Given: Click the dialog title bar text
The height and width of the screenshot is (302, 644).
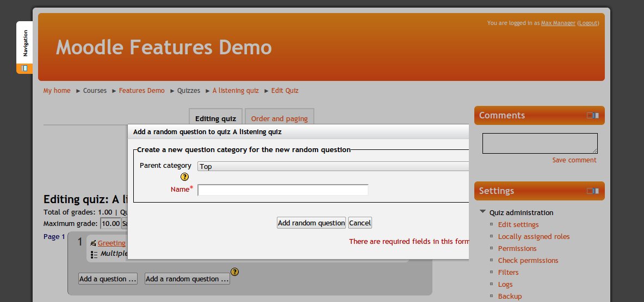Looking at the screenshot, I should tap(207, 131).
